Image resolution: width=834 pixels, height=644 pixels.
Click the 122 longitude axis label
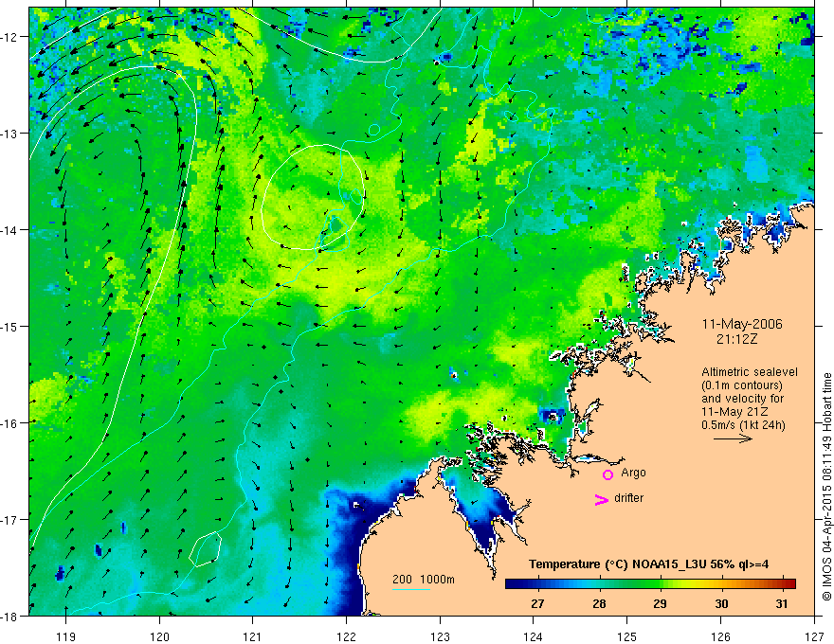tap(346, 637)
